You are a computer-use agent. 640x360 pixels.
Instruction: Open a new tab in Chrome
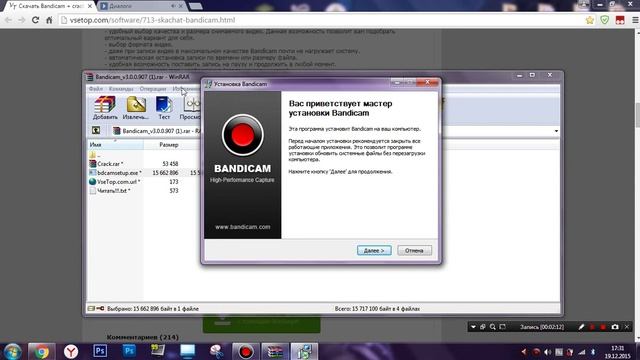click(196, 6)
